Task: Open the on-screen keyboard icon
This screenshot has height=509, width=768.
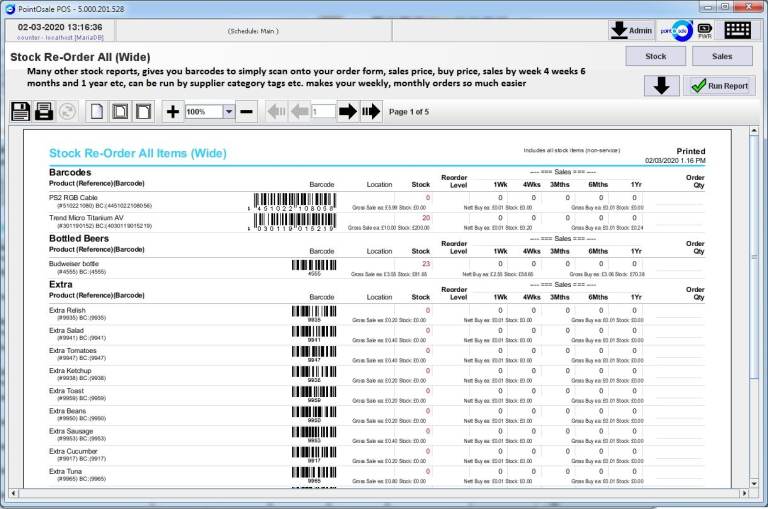Action: [738, 30]
